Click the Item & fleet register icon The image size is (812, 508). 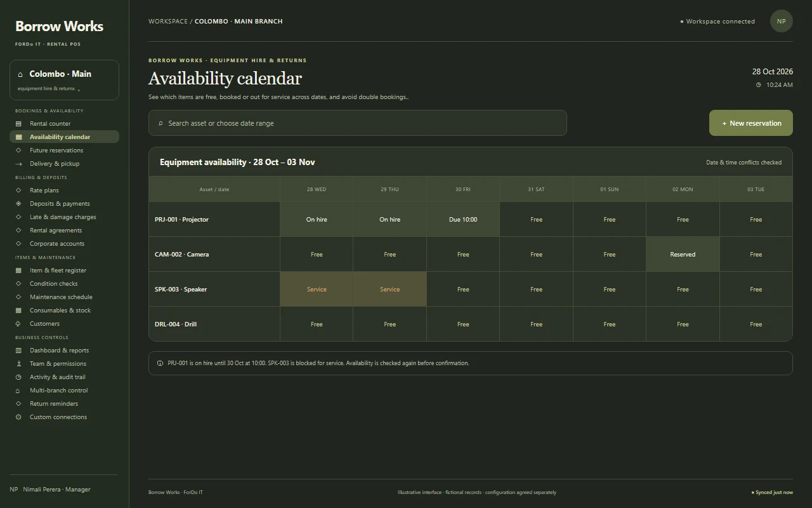click(x=18, y=271)
